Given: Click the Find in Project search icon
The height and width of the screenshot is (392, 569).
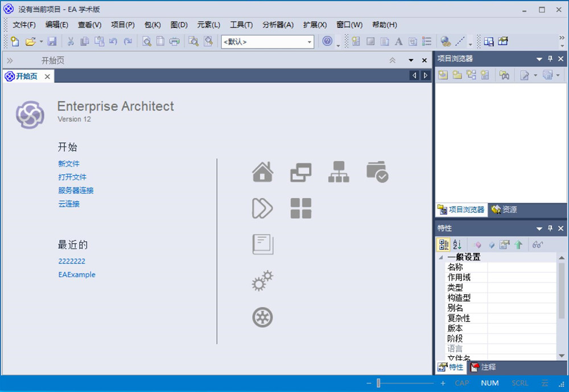Looking at the screenshot, I should click(x=193, y=42).
